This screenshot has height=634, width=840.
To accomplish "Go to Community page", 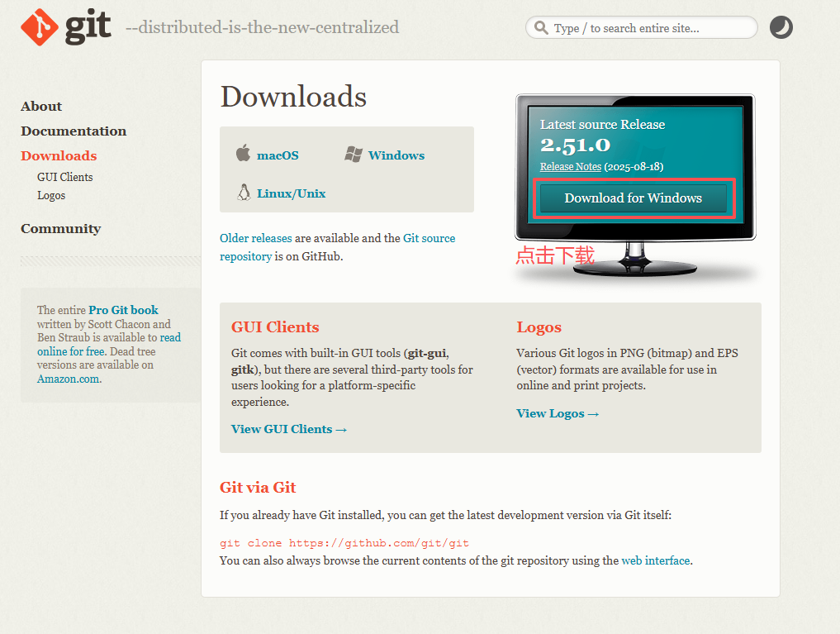I will (x=60, y=228).
